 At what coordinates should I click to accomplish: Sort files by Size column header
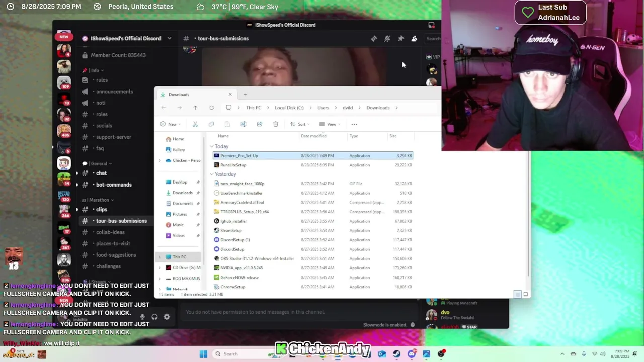(393, 136)
